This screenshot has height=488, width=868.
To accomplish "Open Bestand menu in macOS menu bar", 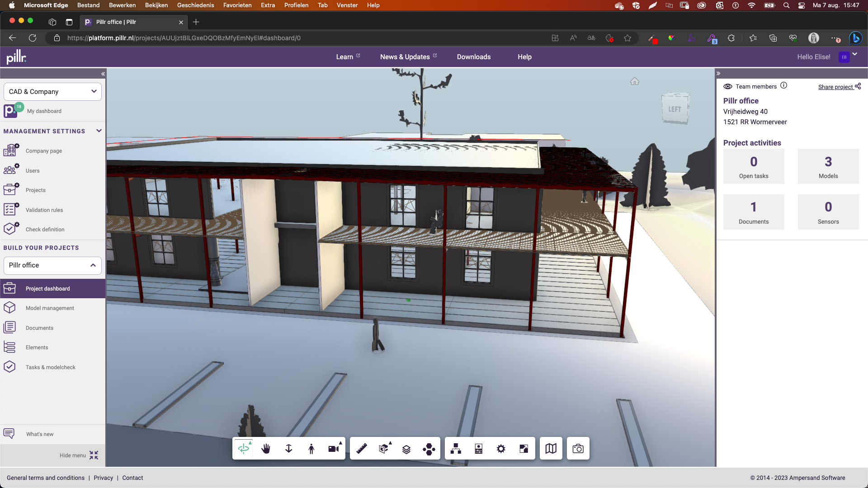I will [88, 5].
